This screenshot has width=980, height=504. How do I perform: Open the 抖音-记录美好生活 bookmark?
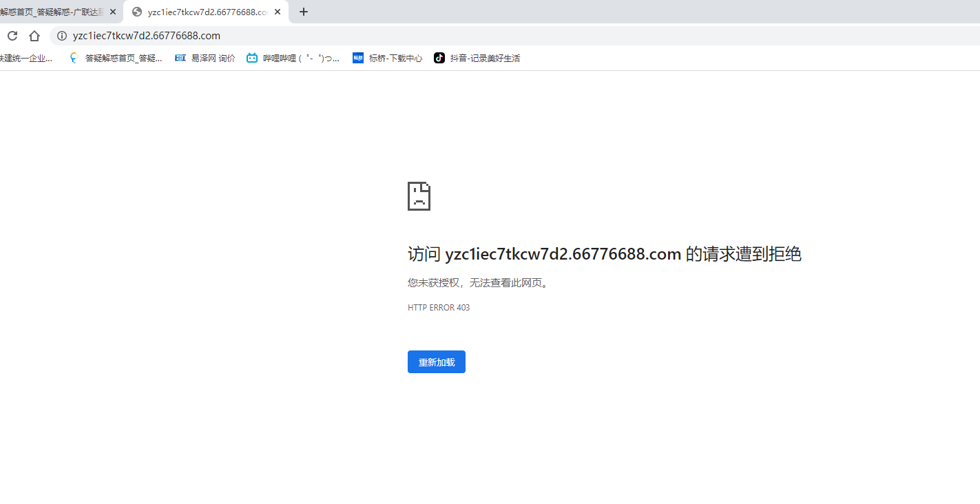[x=477, y=59]
